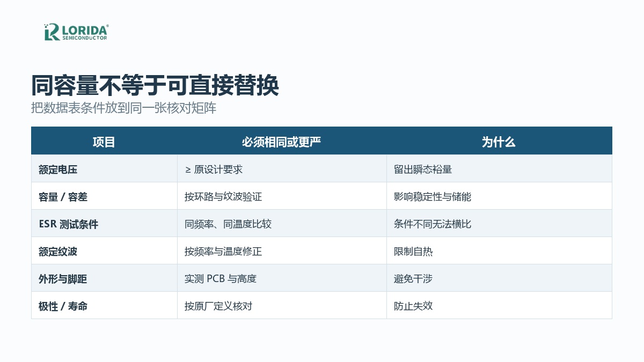Click the Lorida Semiconductor logo
644x362 pixels.
76,32
